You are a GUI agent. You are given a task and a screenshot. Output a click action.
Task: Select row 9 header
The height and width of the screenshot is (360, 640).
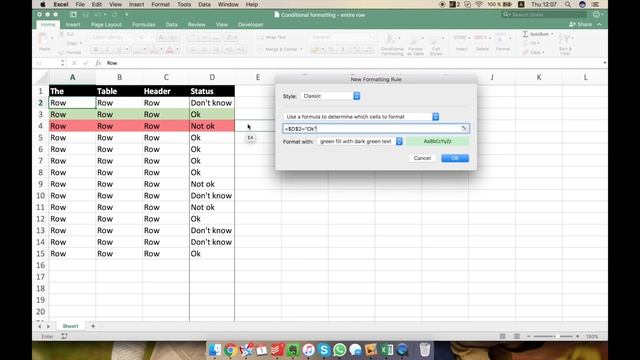(x=40, y=184)
